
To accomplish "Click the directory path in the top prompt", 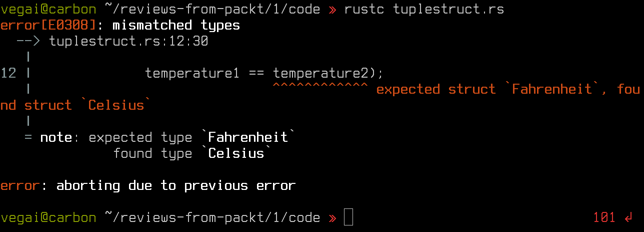I will tap(212, 9).
